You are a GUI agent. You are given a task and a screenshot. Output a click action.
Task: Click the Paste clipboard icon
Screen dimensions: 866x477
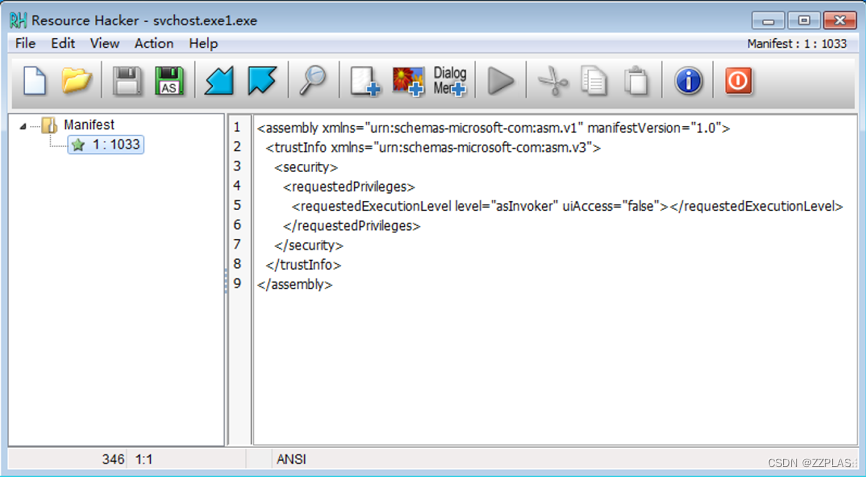[636, 81]
